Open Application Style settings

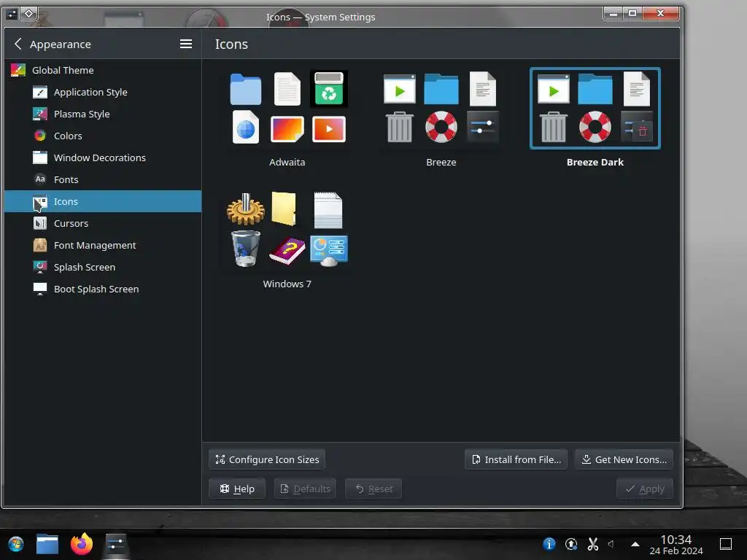(103, 92)
